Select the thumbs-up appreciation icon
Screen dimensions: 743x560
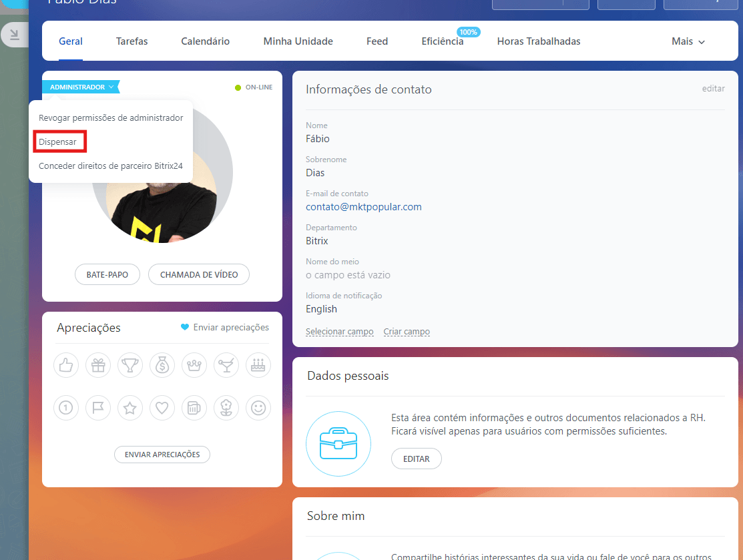(x=66, y=365)
